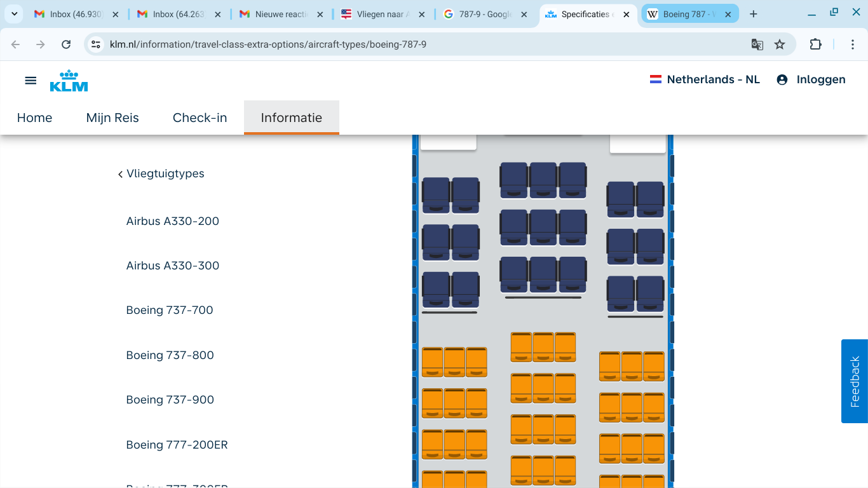Click the KLM crown logo
Screen dimensions: 868x488
pos(69,81)
